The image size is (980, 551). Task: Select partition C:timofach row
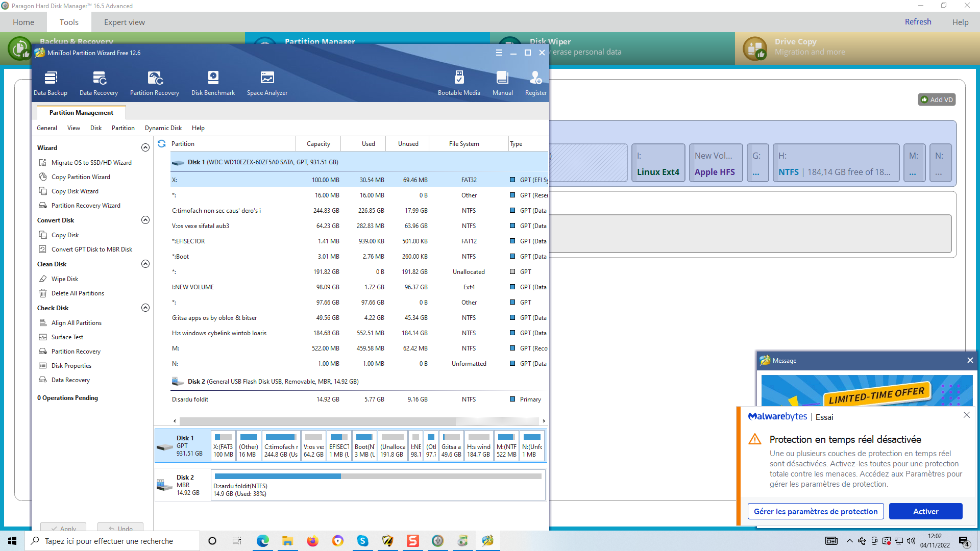click(x=359, y=211)
